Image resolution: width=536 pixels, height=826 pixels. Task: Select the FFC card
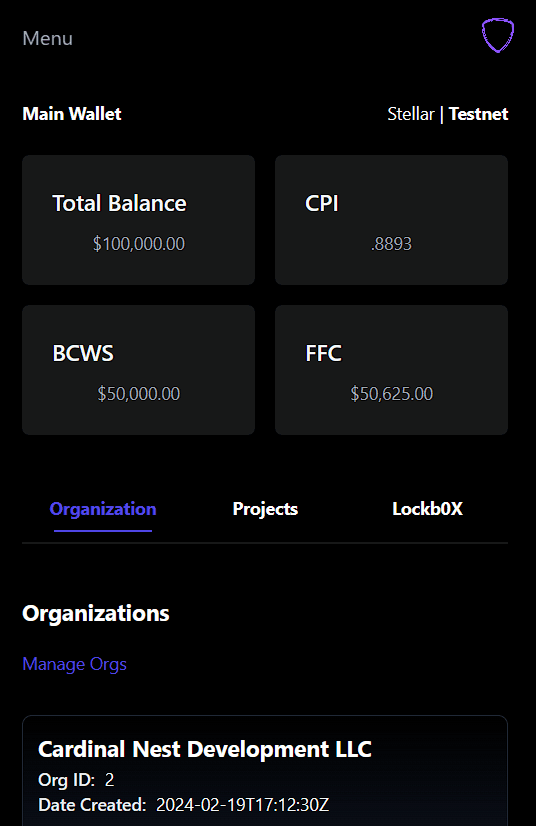click(392, 370)
